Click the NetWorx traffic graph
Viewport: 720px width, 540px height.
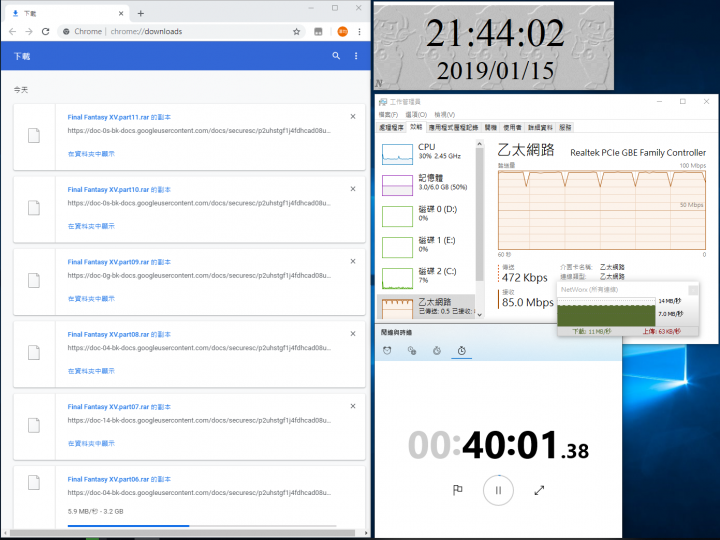[x=606, y=312]
